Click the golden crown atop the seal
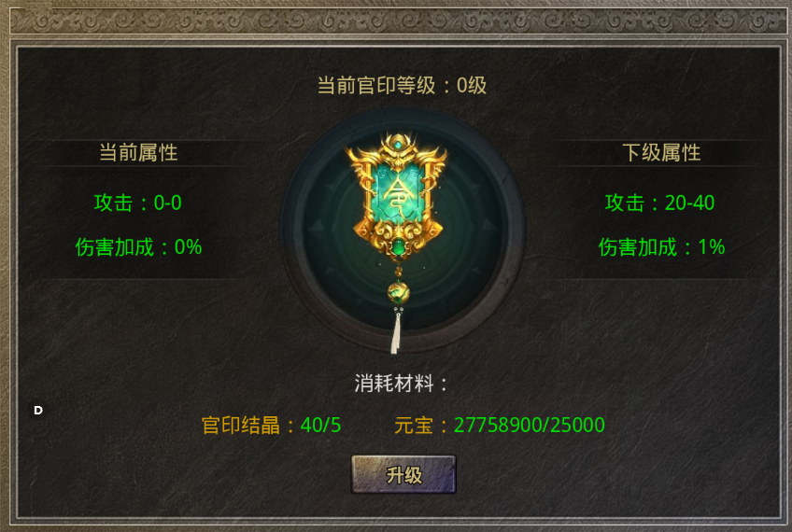This screenshot has height=532, width=792. 399,146
